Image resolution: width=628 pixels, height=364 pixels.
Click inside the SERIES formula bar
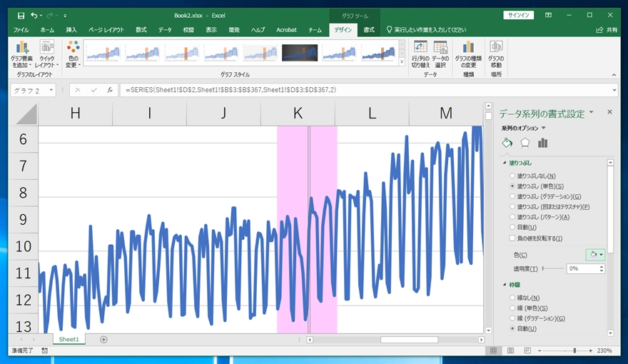click(x=365, y=90)
